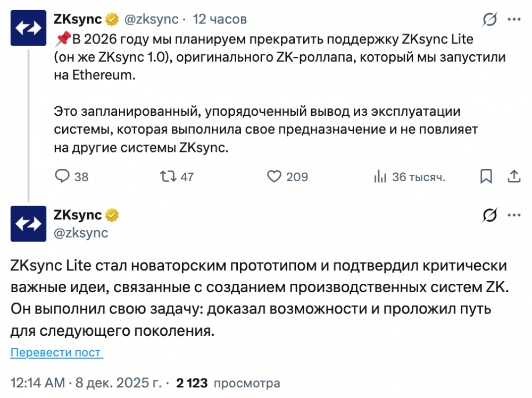The width and height of the screenshot is (532, 398).
Task: Like the post with 209 likes
Action: pos(273,176)
